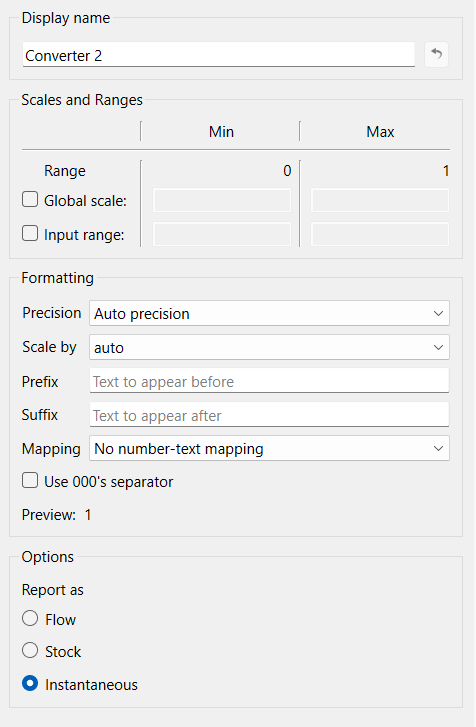This screenshot has height=727, width=476.
Task: Click the Precision dropdown chevron arrow
Action: click(438, 313)
